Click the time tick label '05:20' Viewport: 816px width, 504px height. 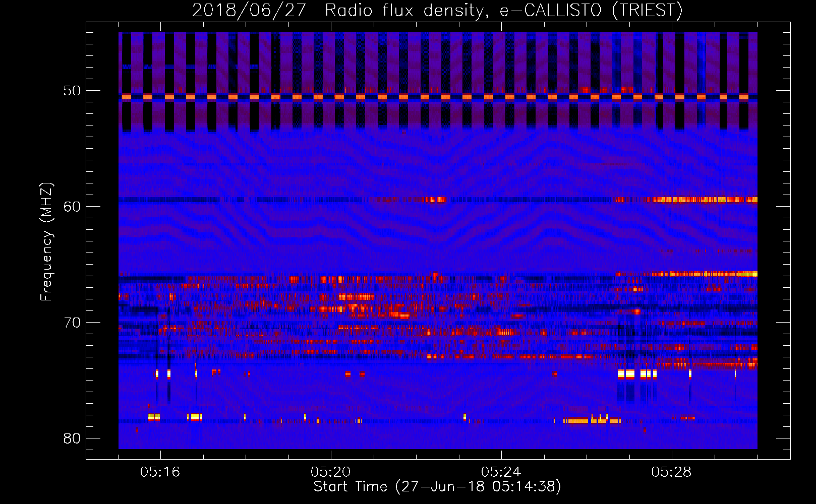pos(331,472)
